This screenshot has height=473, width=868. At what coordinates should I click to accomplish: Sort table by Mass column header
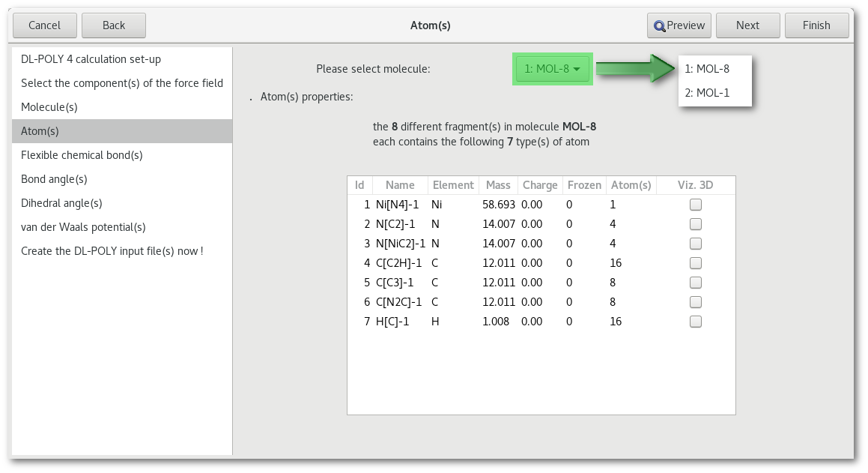[x=498, y=185]
